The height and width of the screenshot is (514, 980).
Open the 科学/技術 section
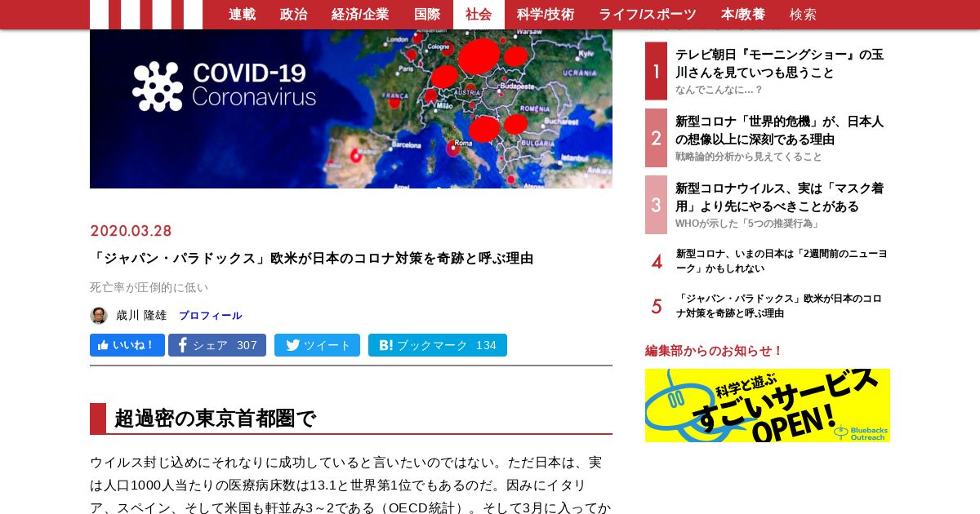[x=546, y=15]
